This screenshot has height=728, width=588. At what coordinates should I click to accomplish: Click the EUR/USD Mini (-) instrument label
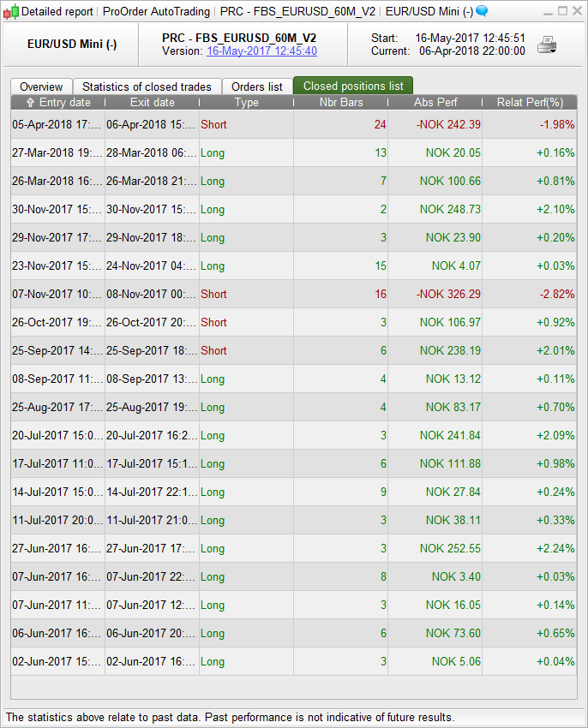pyautogui.click(x=72, y=45)
